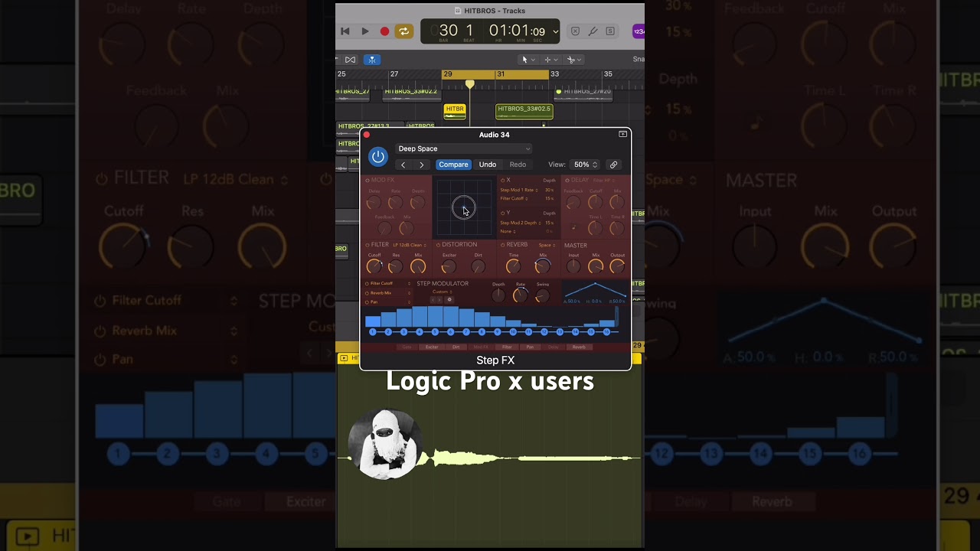
Task: Click the Replace mode X icon
Action: click(x=575, y=31)
